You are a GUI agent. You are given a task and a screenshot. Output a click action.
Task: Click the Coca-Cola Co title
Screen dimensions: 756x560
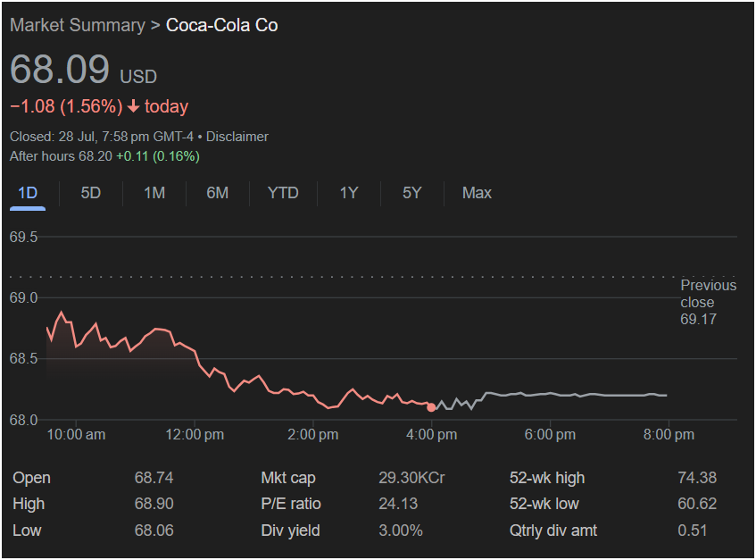coord(221,25)
